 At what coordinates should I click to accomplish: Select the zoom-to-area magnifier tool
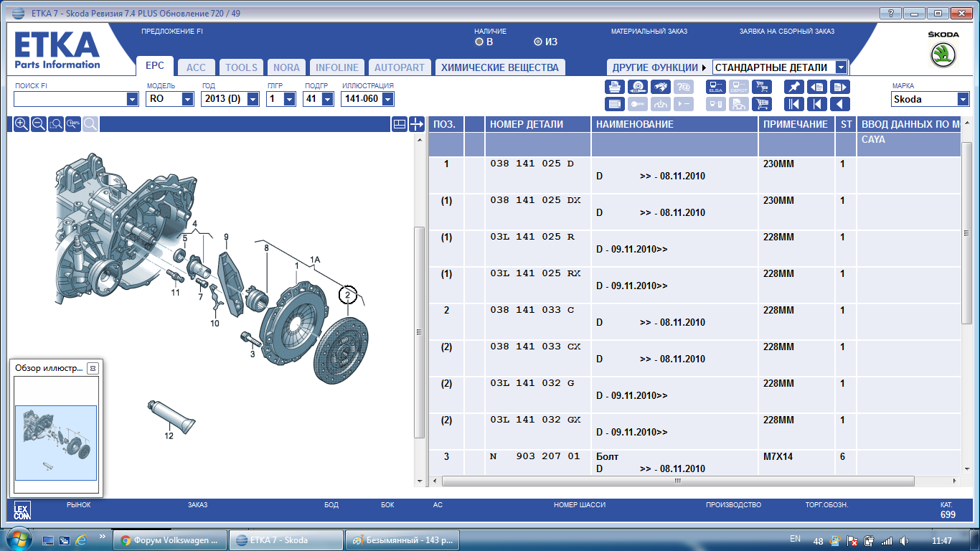pyautogui.click(x=56, y=124)
